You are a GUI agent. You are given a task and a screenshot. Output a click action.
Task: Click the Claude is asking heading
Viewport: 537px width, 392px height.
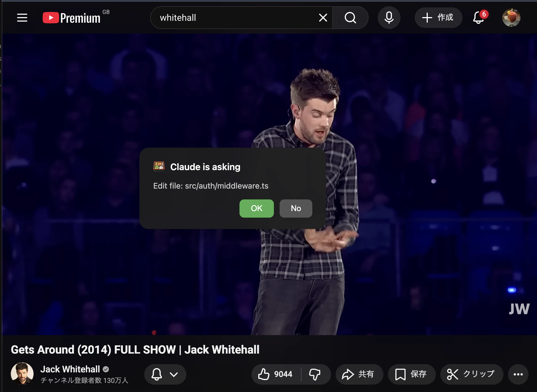[205, 167]
